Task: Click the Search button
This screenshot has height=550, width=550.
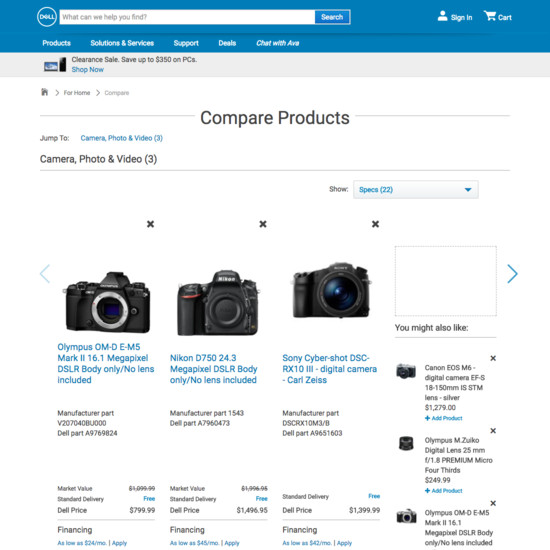Action: [332, 17]
